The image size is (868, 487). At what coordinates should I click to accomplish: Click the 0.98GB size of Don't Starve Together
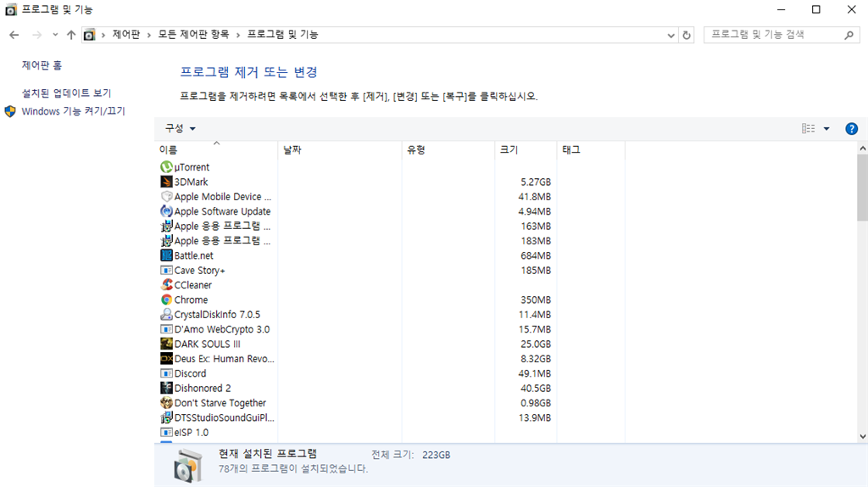pos(536,403)
